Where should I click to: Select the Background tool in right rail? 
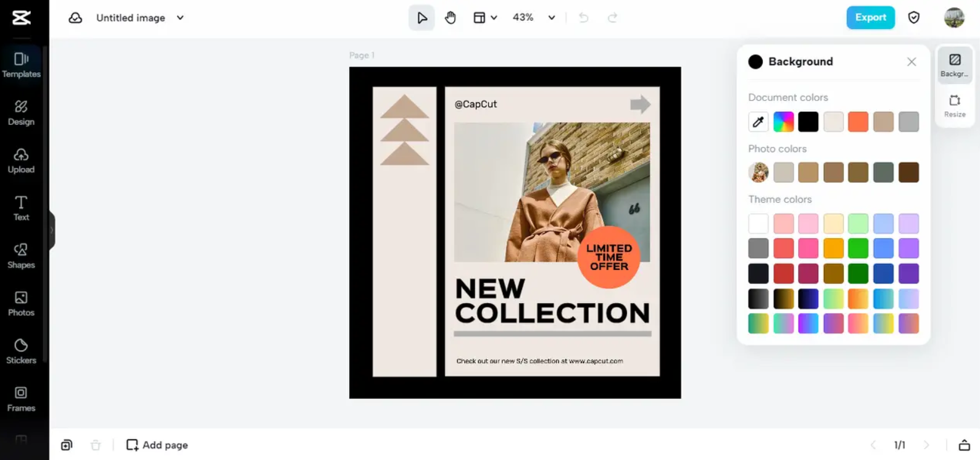point(955,64)
